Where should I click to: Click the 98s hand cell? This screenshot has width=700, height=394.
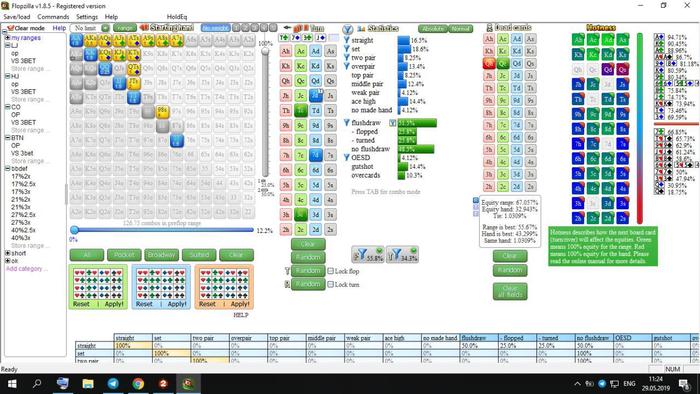[x=162, y=112]
